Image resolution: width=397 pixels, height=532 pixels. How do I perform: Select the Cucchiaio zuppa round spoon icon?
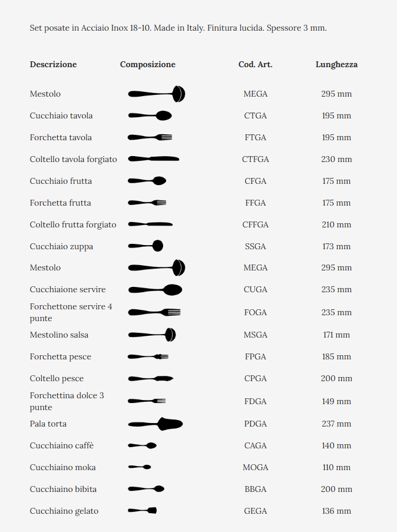tap(145, 246)
